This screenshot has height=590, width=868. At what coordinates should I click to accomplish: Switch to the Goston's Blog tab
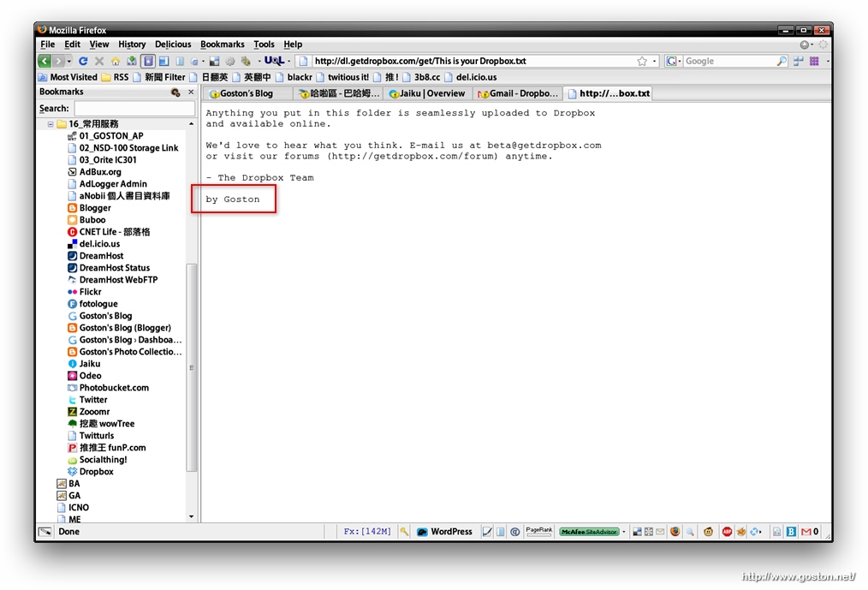point(247,93)
